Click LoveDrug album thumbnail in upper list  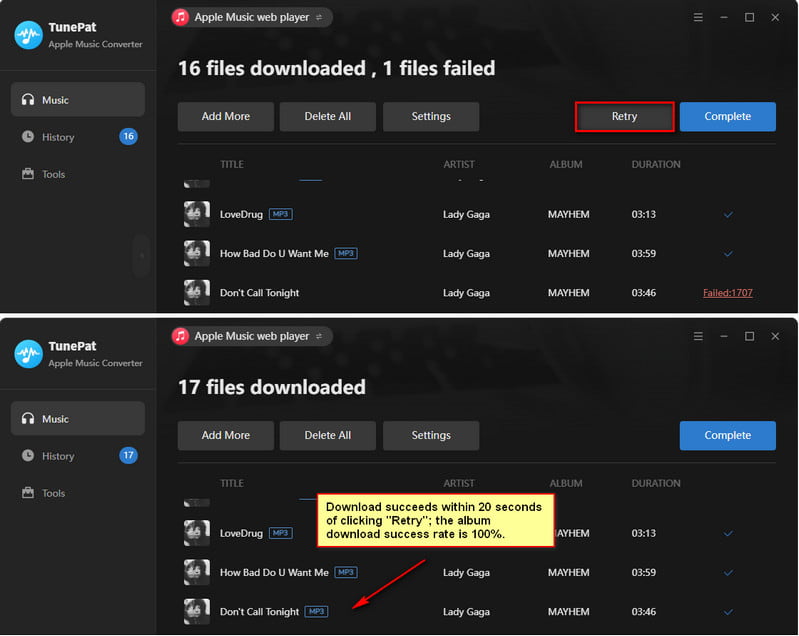pos(197,214)
